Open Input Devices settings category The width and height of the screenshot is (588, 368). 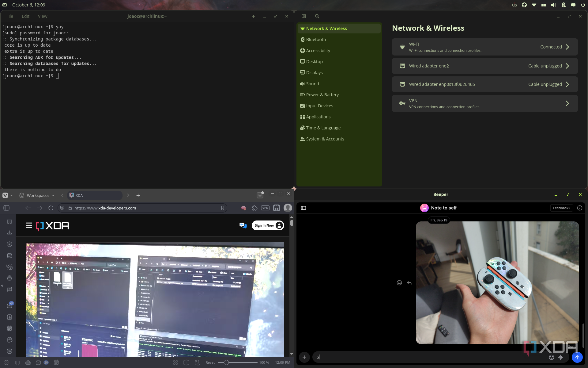(339, 106)
